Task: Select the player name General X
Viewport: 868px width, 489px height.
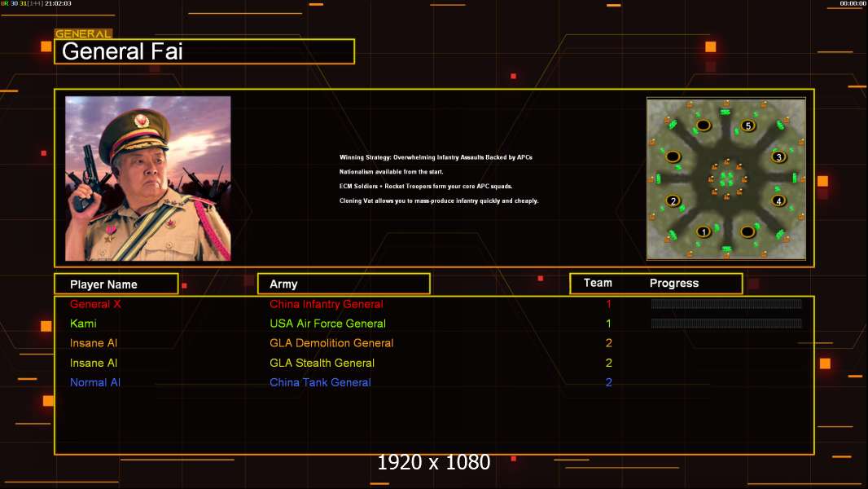Action: pos(95,304)
